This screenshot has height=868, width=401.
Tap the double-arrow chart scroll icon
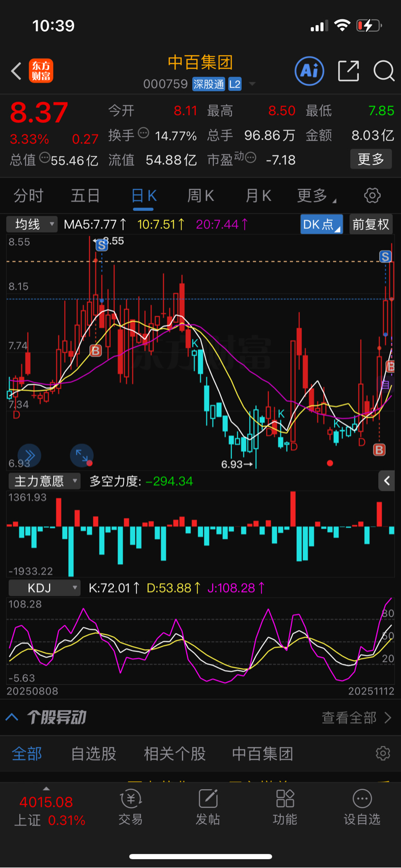point(29,456)
